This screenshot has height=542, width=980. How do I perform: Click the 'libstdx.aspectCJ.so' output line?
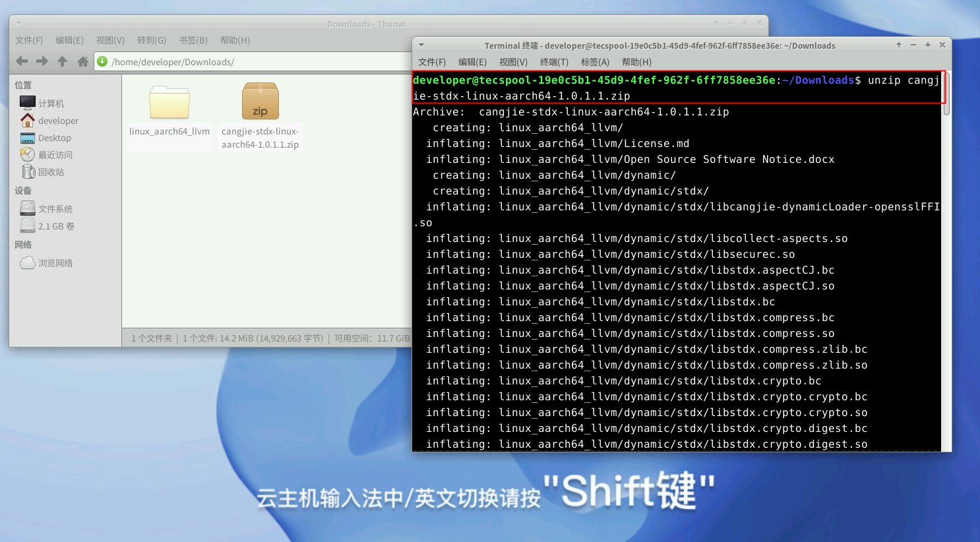click(x=630, y=286)
